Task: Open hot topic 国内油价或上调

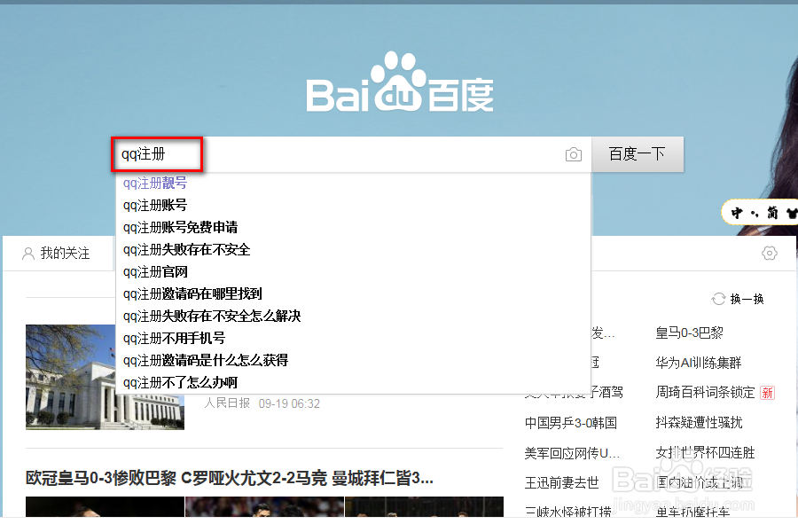Action: point(699,482)
